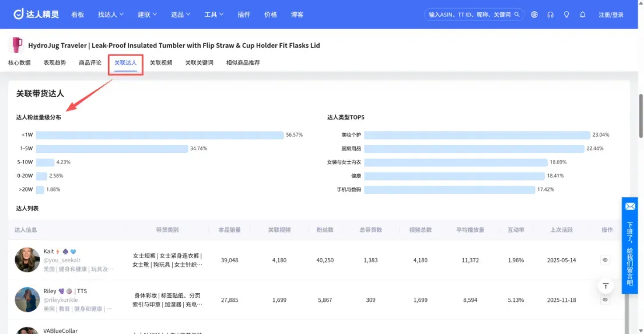Click the 关联视频 column header
This screenshot has width=644, height=334.
(279, 230)
